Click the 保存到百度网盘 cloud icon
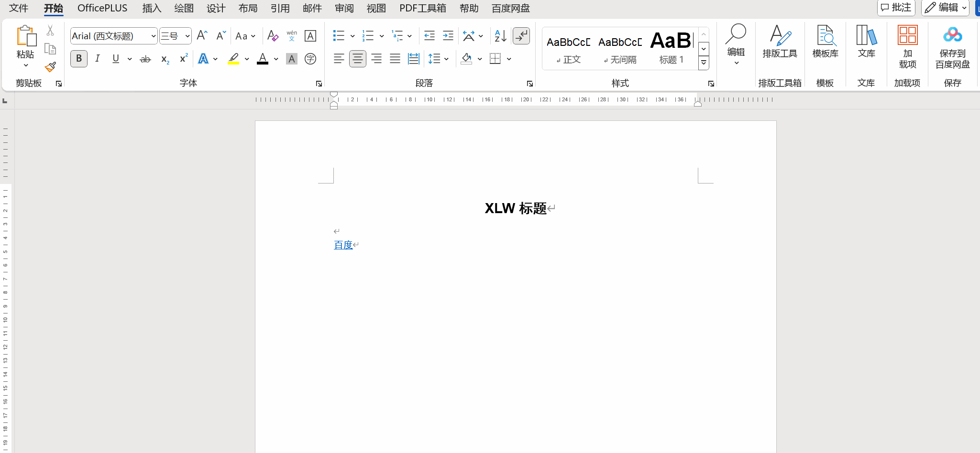The height and width of the screenshot is (453, 980). pos(952,36)
